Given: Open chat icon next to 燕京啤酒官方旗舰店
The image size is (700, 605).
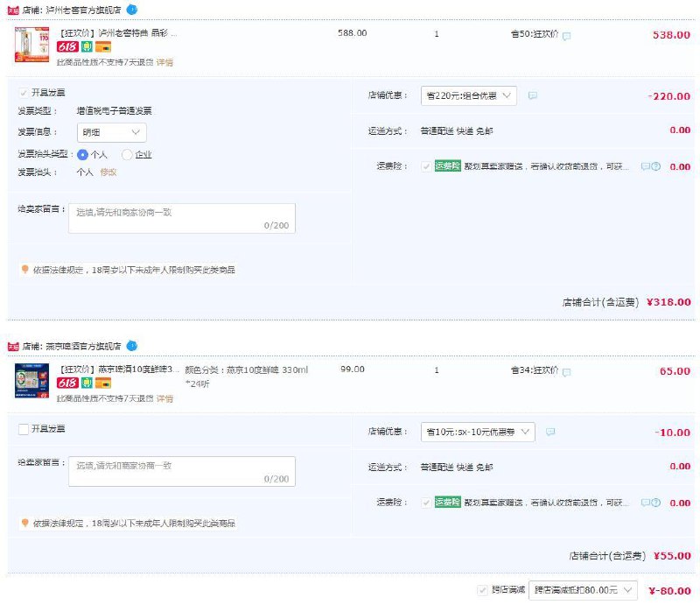Looking at the screenshot, I should (132, 346).
